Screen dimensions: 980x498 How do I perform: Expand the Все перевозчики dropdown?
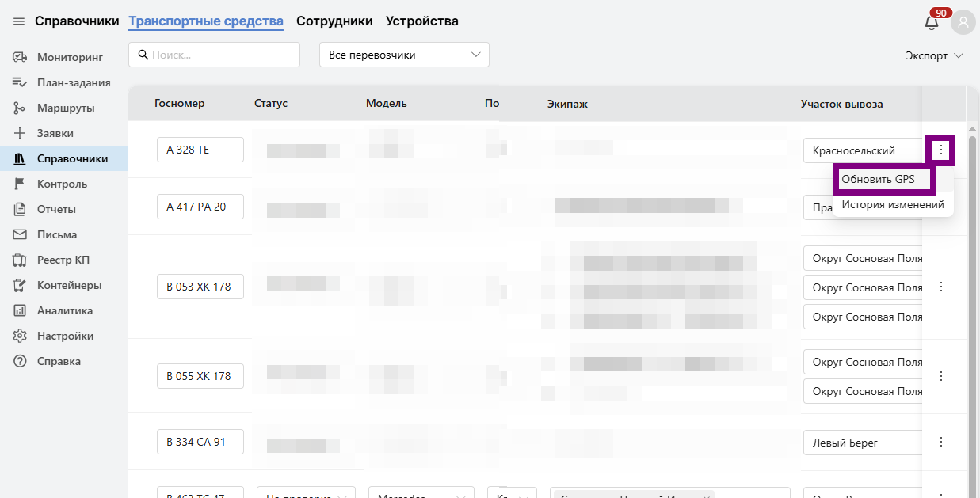404,55
